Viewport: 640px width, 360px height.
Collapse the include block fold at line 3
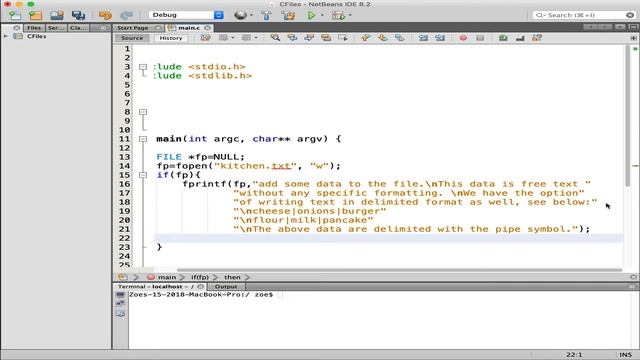(143, 67)
